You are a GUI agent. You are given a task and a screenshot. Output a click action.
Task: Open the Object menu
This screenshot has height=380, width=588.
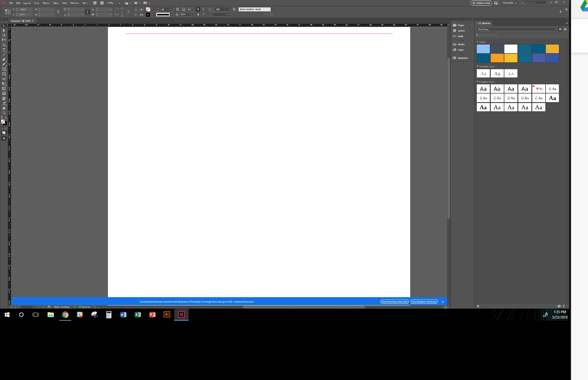point(46,3)
